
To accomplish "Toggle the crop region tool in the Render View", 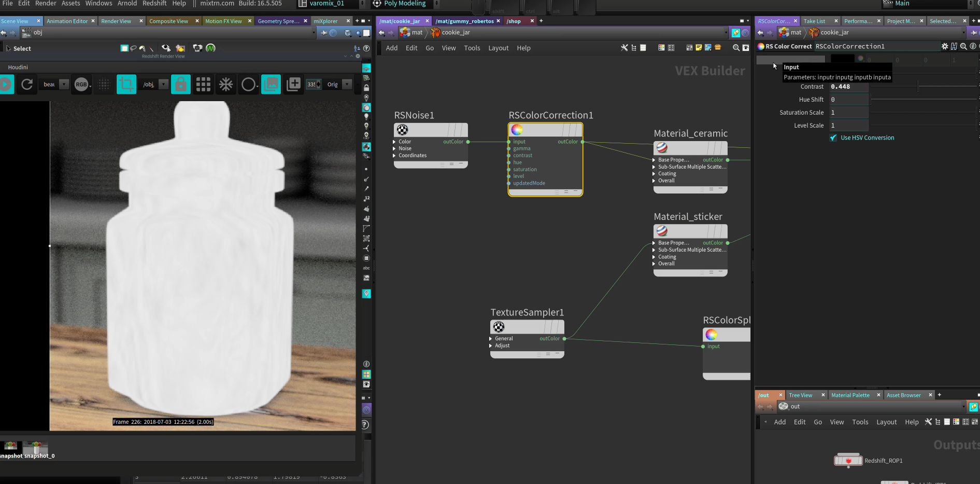I will (126, 84).
